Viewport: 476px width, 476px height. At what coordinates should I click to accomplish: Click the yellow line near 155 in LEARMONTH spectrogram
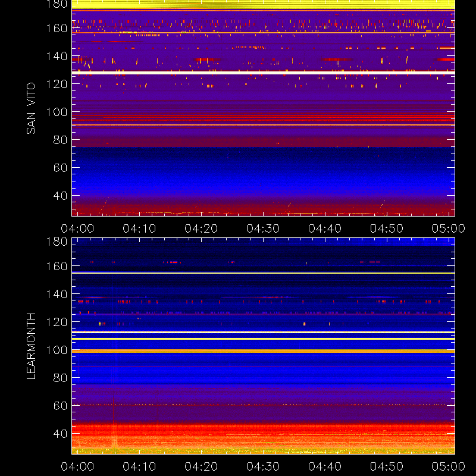(x=263, y=273)
